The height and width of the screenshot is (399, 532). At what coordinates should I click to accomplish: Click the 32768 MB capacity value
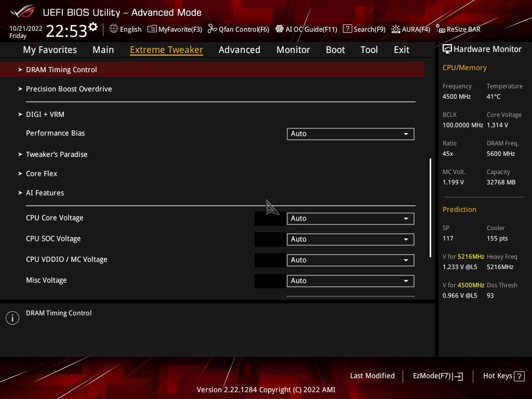501,182
